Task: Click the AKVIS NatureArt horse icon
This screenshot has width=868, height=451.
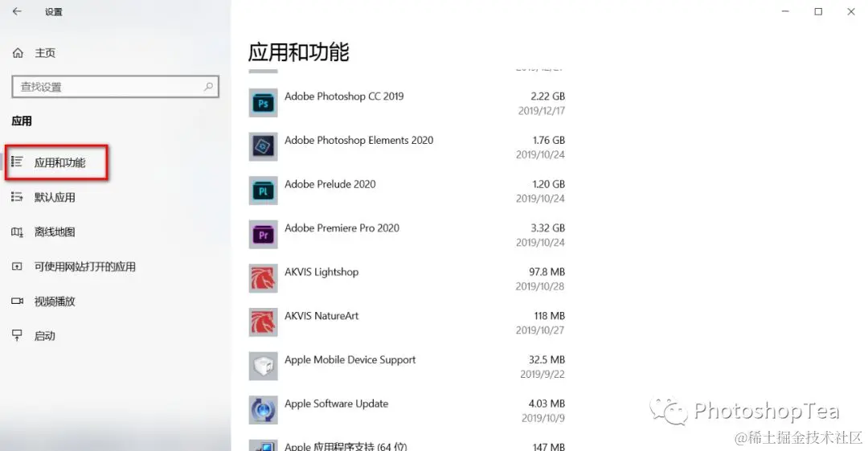Action: [263, 322]
